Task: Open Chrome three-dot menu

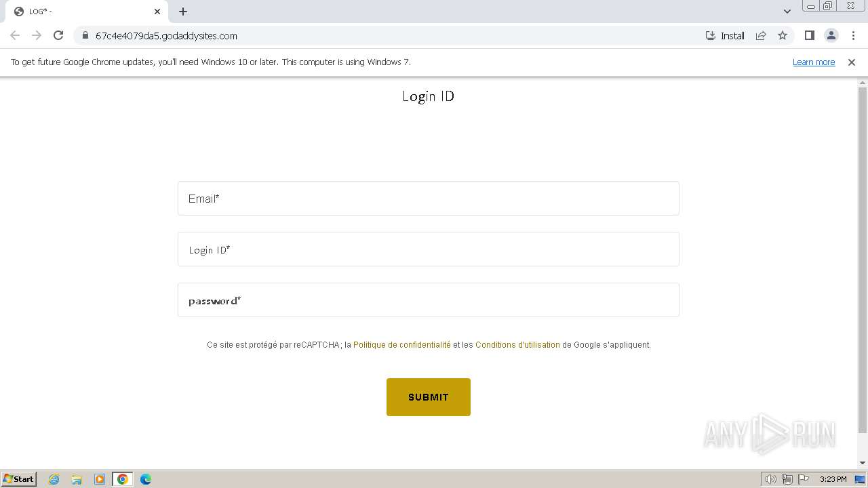Action: (x=853, y=35)
